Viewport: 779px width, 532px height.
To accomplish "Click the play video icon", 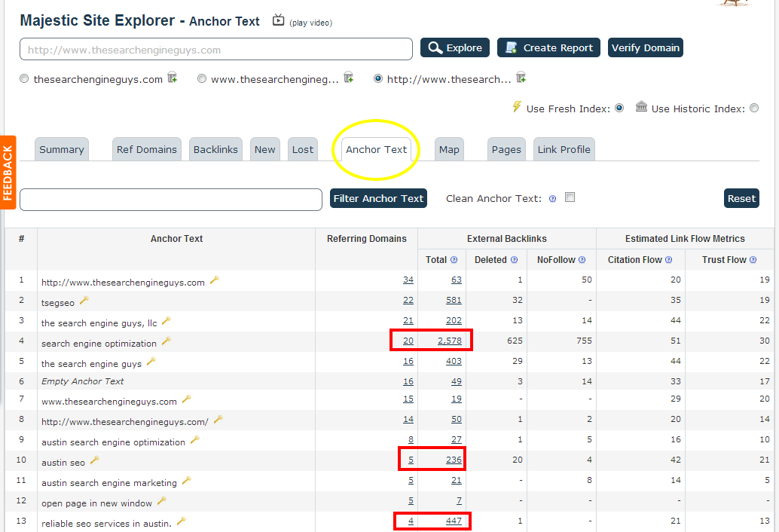I will click(278, 20).
